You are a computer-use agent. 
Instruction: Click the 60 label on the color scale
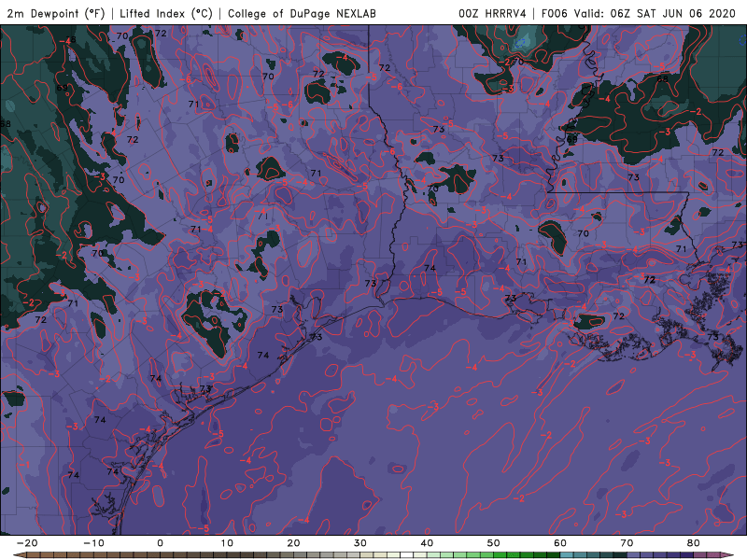click(x=560, y=543)
